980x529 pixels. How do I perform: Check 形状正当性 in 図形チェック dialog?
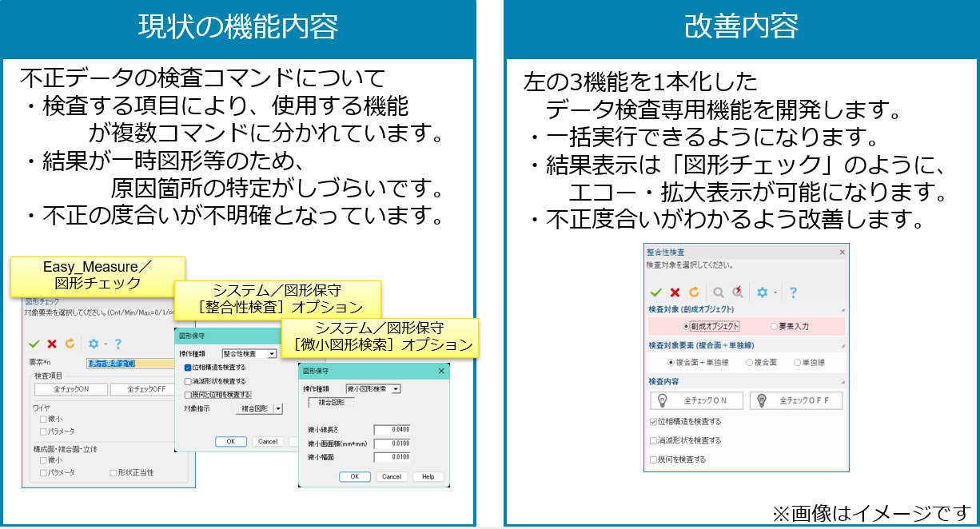coord(114,473)
